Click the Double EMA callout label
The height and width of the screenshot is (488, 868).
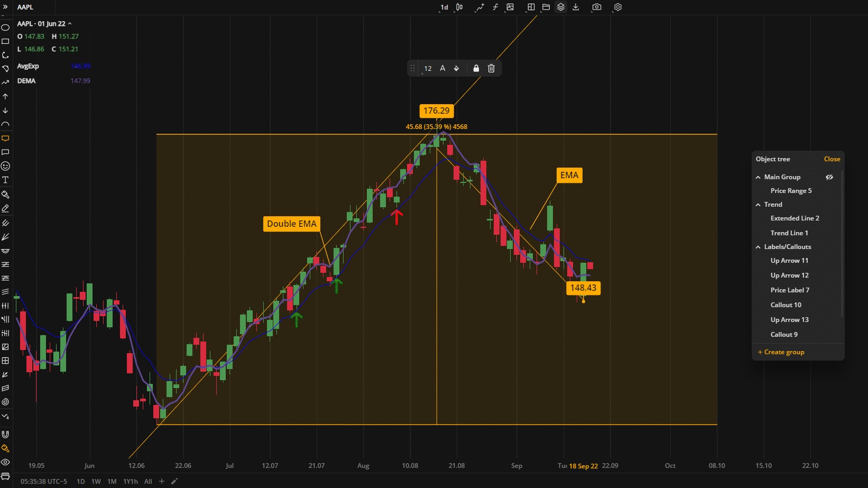tap(292, 224)
